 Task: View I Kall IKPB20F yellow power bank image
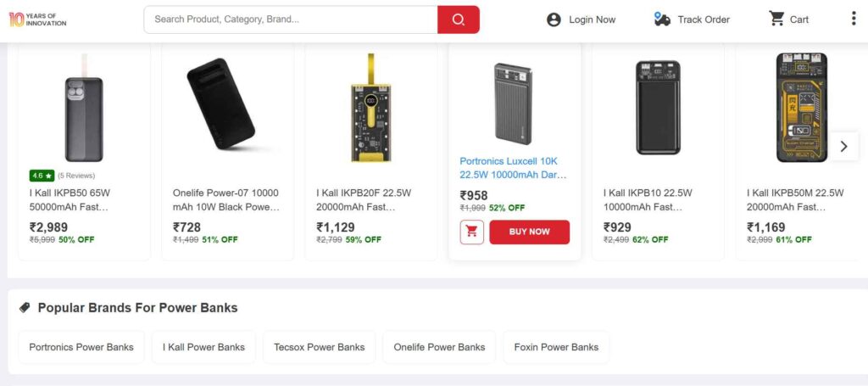(x=370, y=108)
